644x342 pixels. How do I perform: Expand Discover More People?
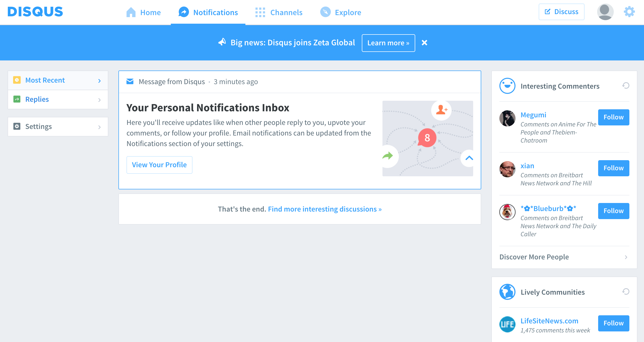(564, 257)
